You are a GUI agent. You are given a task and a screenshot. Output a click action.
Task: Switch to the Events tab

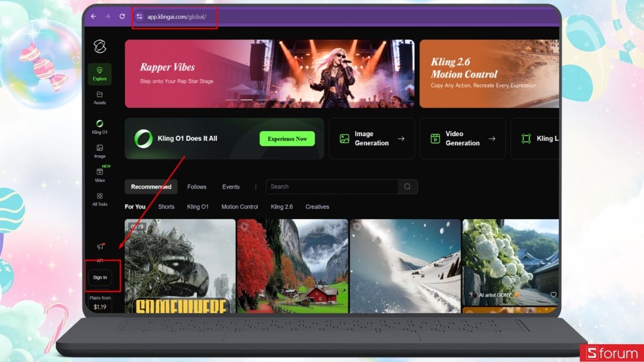click(231, 187)
